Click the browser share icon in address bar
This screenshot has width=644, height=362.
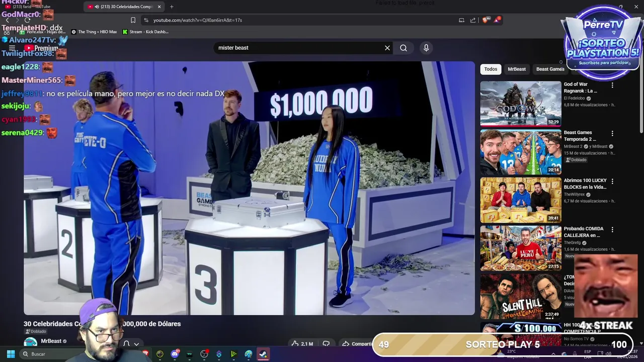(x=473, y=20)
